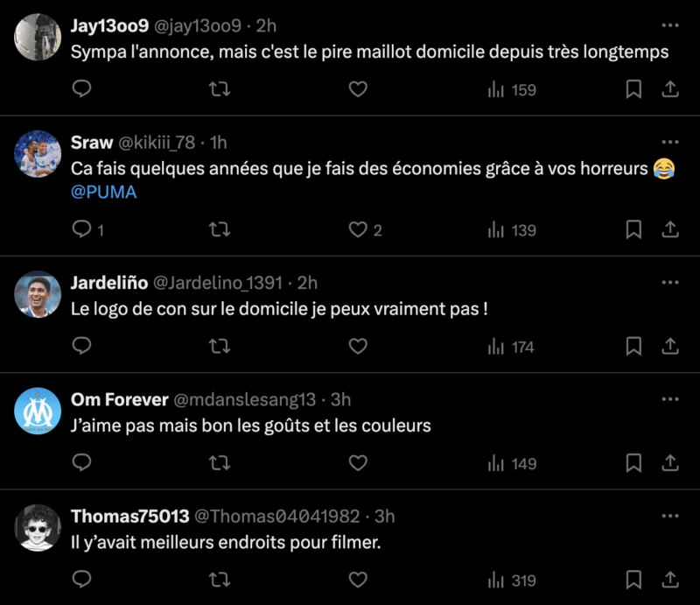
Task: Click Om Forever's Marseille logo avatar
Action: tap(38, 411)
